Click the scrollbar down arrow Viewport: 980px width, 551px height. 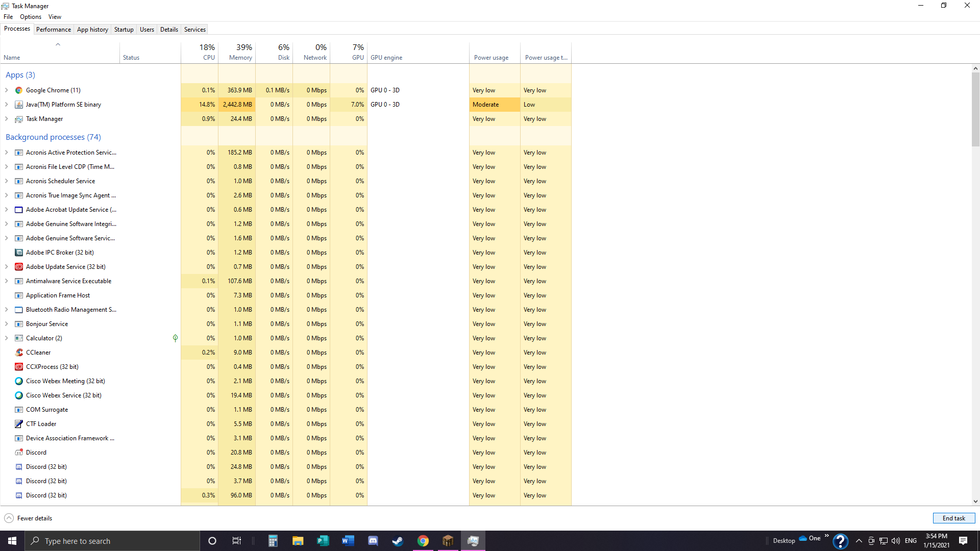[975, 502]
